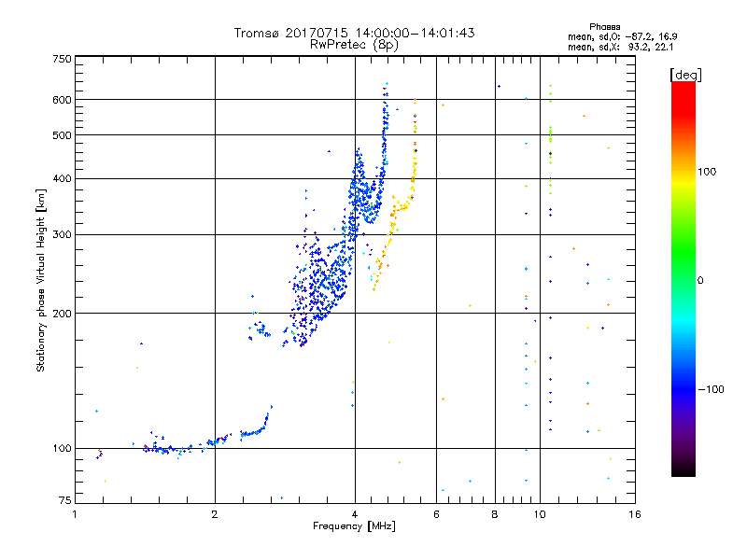This screenshot has width=747, height=560.
Task: Click the x-axis tick label '10'
Action: click(540, 514)
